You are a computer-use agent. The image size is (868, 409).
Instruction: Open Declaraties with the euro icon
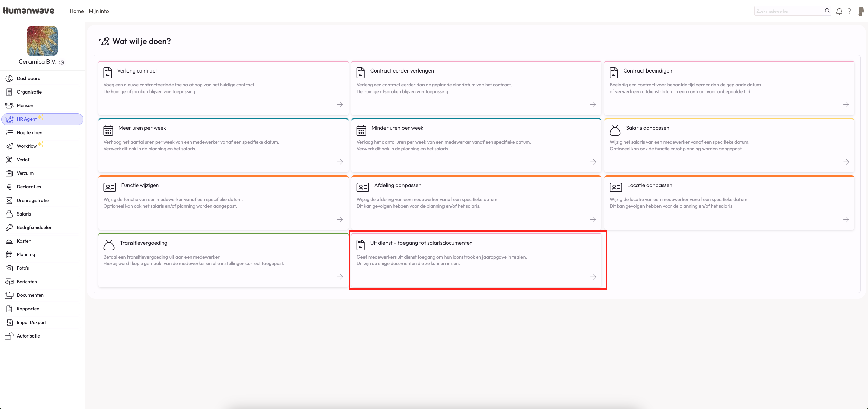click(x=28, y=187)
